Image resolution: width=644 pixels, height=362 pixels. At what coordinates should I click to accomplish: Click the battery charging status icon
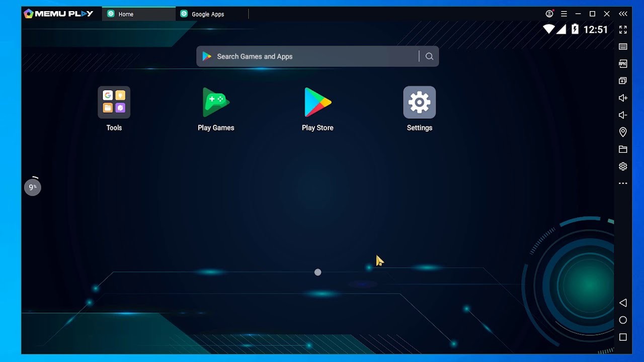(x=575, y=29)
